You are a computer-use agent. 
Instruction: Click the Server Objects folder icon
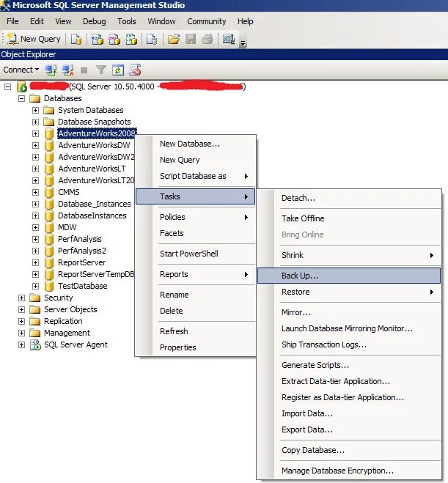(34, 309)
